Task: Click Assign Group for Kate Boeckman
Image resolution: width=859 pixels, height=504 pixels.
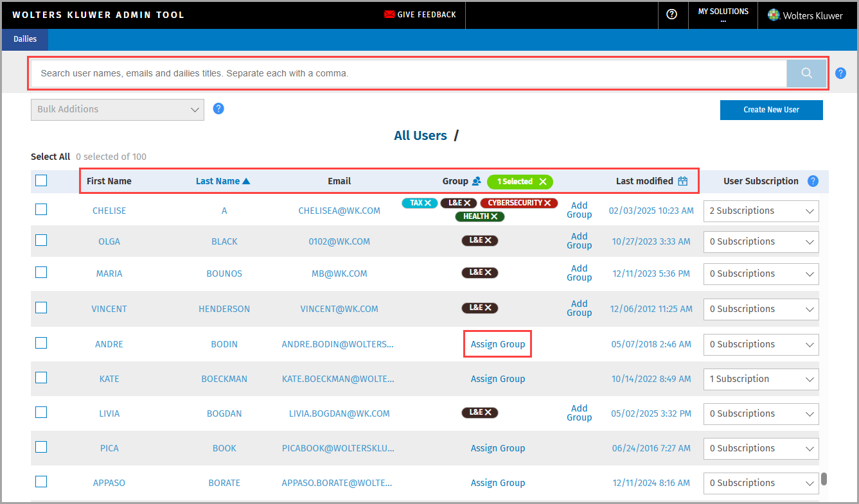Action: [498, 379]
